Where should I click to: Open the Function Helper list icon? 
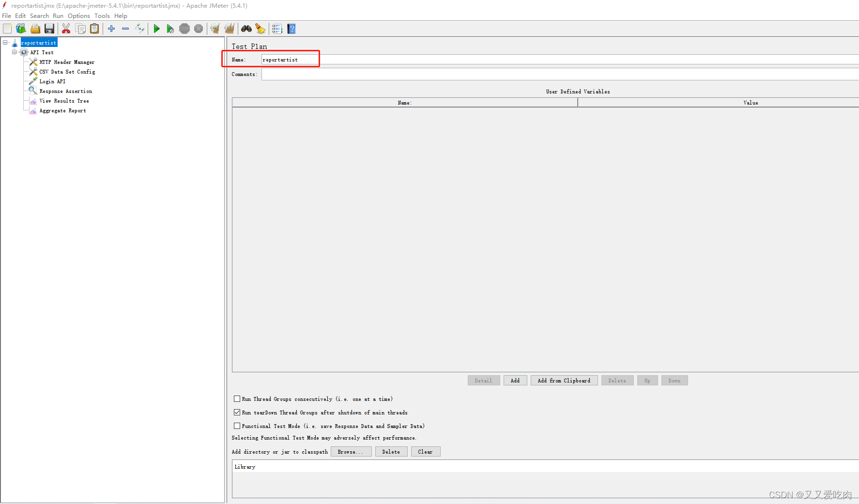tap(277, 29)
